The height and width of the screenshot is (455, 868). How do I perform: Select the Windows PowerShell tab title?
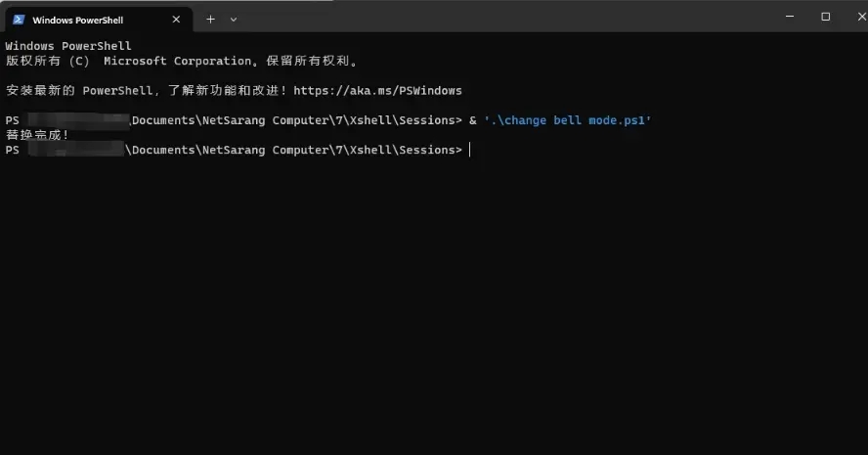77,20
